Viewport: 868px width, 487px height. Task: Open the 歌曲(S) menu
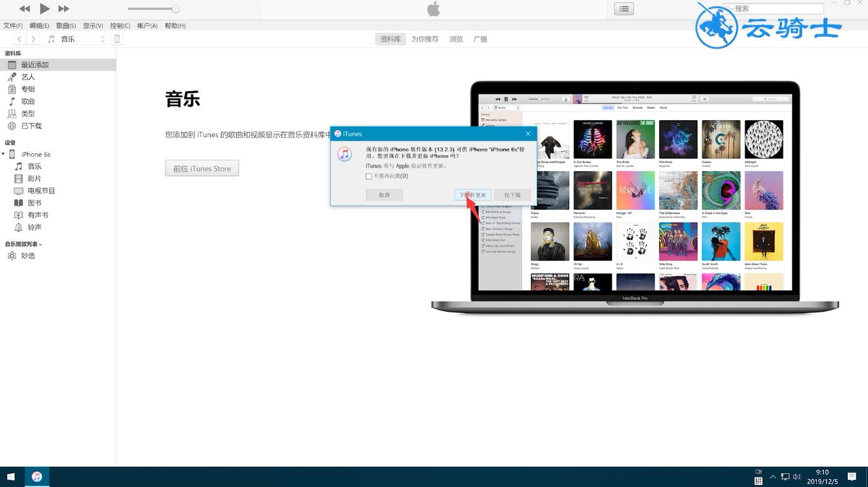coord(66,26)
